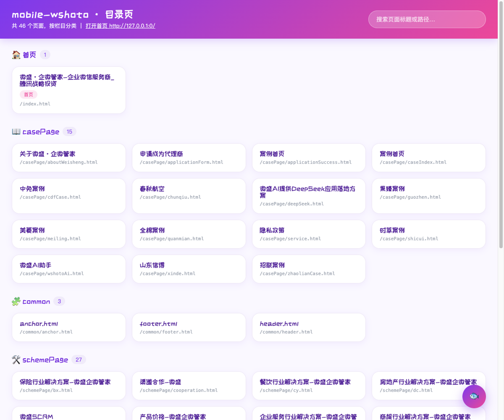Open the 产品价格-微盛企微管家 card

[x=189, y=413]
